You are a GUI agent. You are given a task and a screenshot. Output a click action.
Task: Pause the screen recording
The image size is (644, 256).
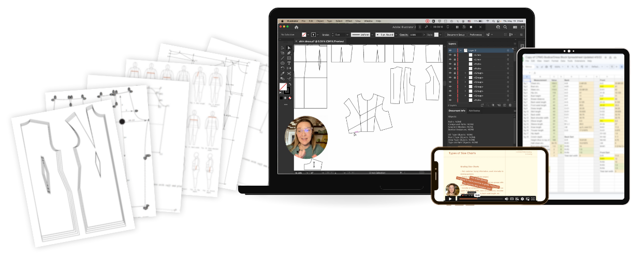pos(457,27)
